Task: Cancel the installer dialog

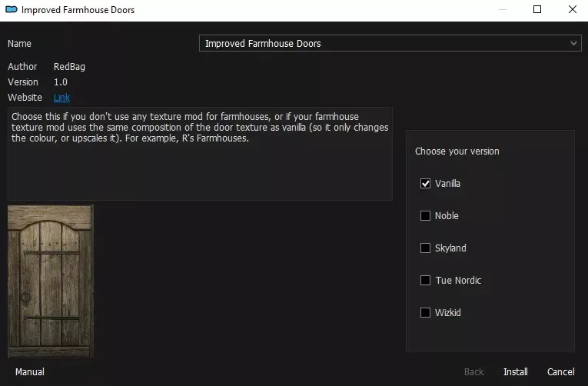Action: [560, 371]
